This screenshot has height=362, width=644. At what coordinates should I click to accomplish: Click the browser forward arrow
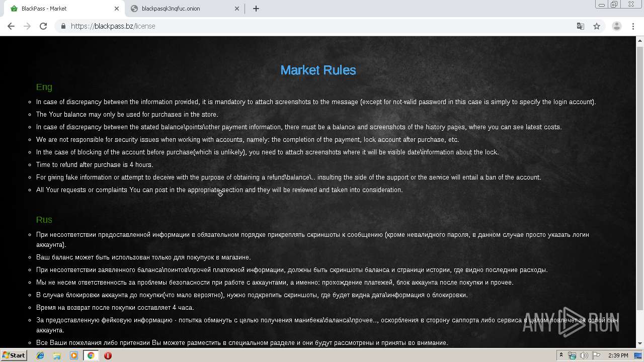27,26
